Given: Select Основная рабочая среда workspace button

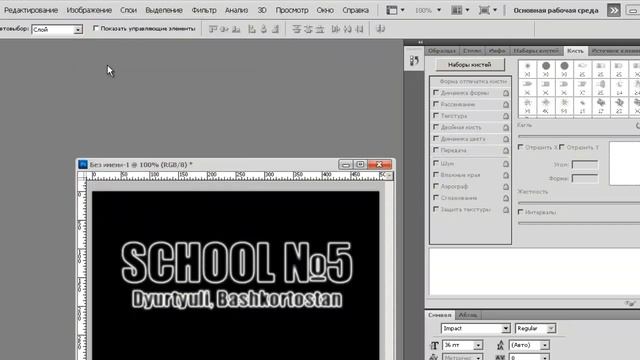Looking at the screenshot, I should [x=556, y=10].
